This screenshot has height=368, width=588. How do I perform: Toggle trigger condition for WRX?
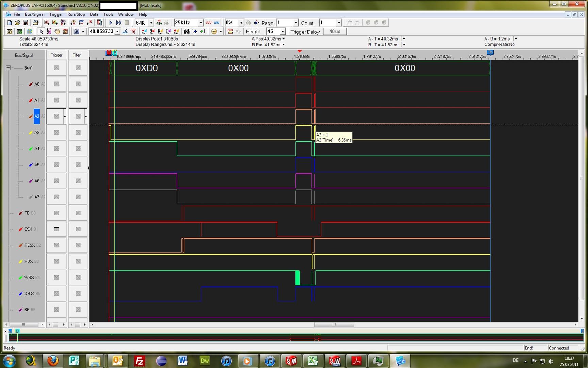[x=56, y=277]
